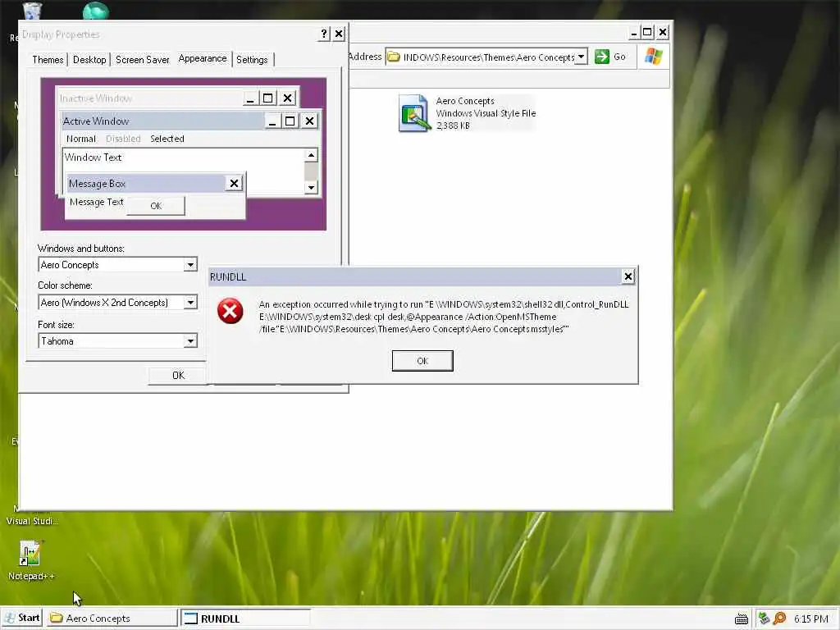Image resolution: width=840 pixels, height=630 pixels.
Task: Click the preview Selected menu item
Action: [167, 139]
